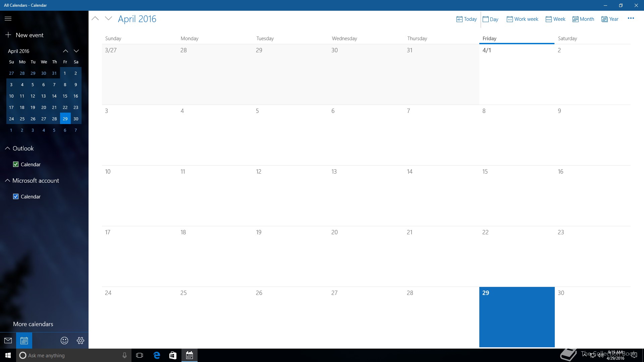This screenshot has height=362, width=644.
Task: Switch to Year view
Action: tap(610, 19)
